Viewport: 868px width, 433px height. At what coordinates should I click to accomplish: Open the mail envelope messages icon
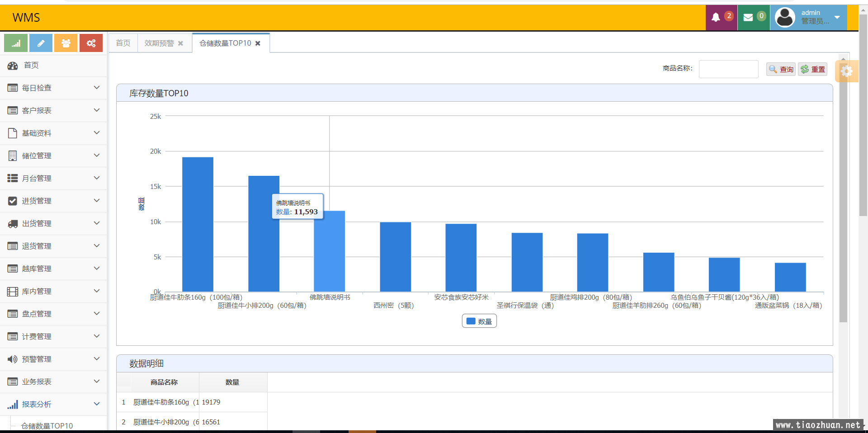tap(754, 18)
